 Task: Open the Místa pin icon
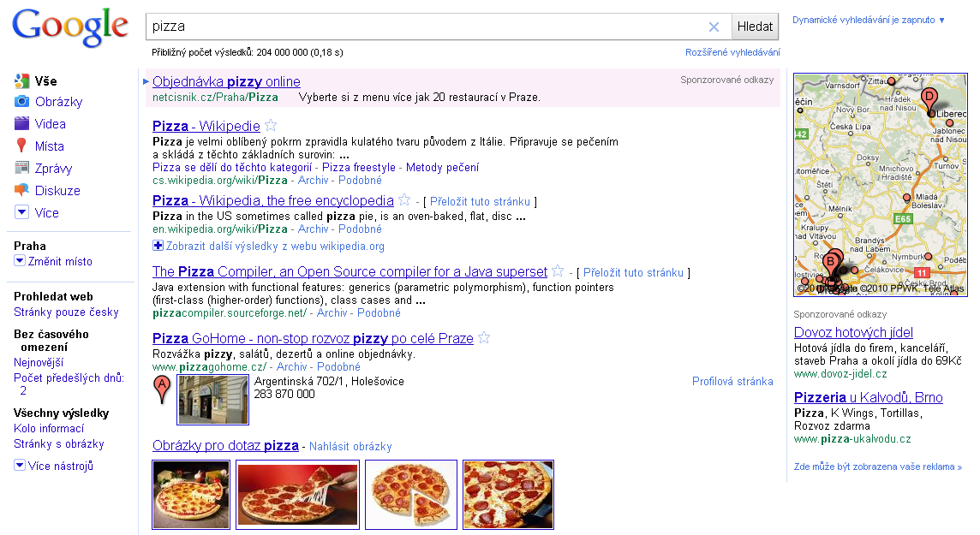(x=22, y=146)
